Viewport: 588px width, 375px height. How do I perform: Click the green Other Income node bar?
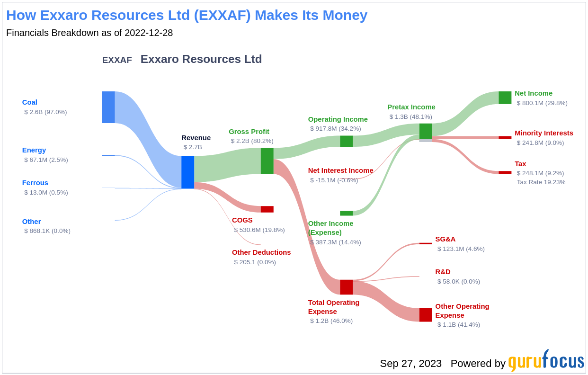(x=346, y=213)
